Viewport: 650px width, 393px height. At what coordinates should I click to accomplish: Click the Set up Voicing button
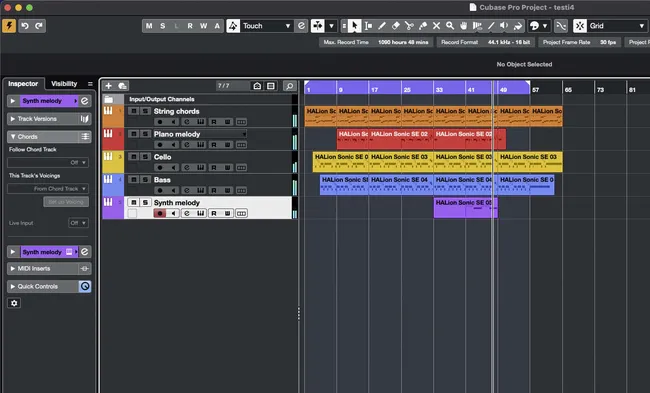66,202
